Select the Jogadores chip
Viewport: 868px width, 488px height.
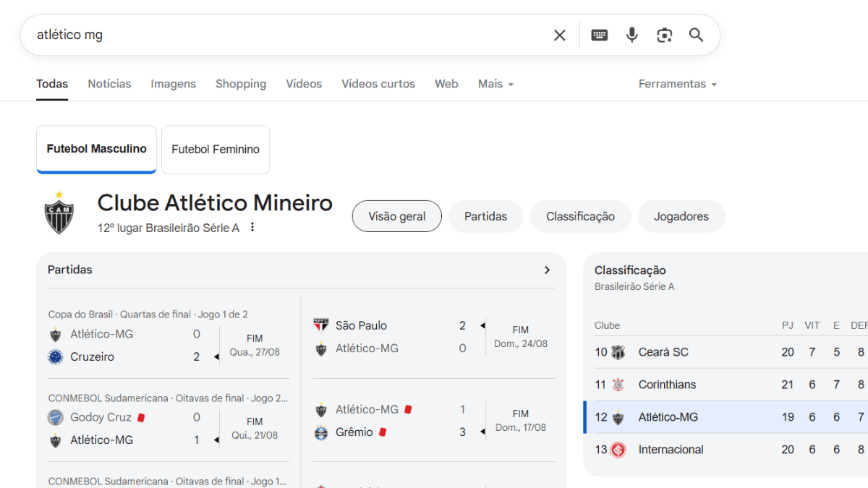[x=681, y=216]
